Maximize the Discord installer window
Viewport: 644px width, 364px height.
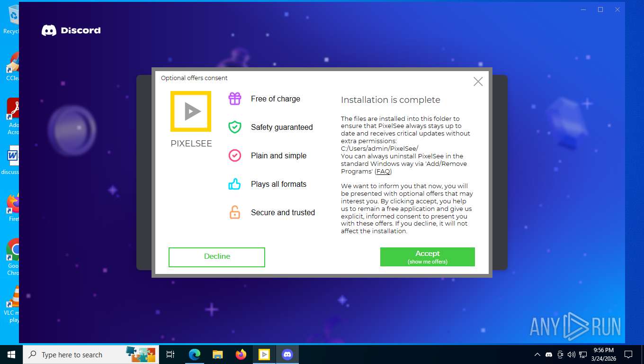(600, 9)
